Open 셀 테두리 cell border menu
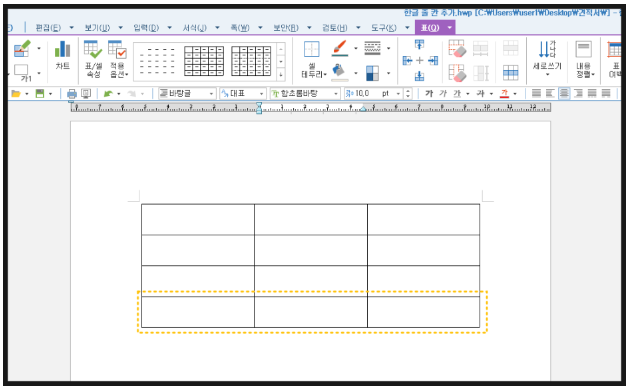The height and width of the screenshot is (391, 631). coord(313,60)
